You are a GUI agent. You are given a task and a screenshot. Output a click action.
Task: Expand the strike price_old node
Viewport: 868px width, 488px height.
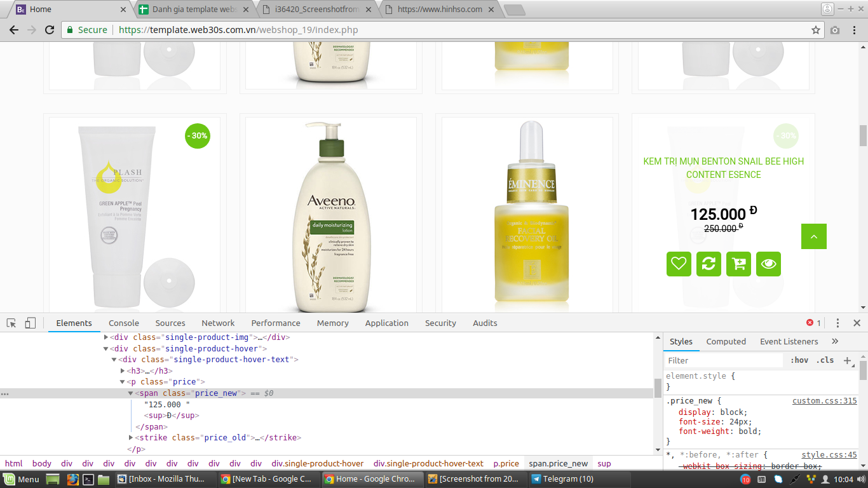131,438
